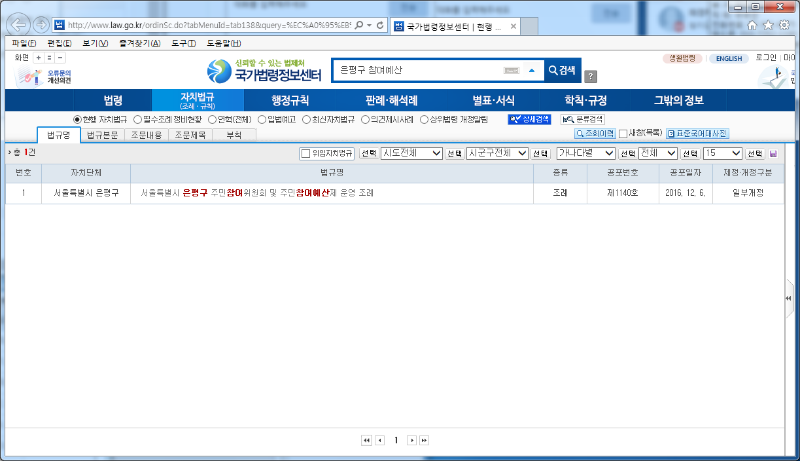The image size is (800, 461).
Task: Open the 시도전체 dropdown
Action: click(x=411, y=153)
